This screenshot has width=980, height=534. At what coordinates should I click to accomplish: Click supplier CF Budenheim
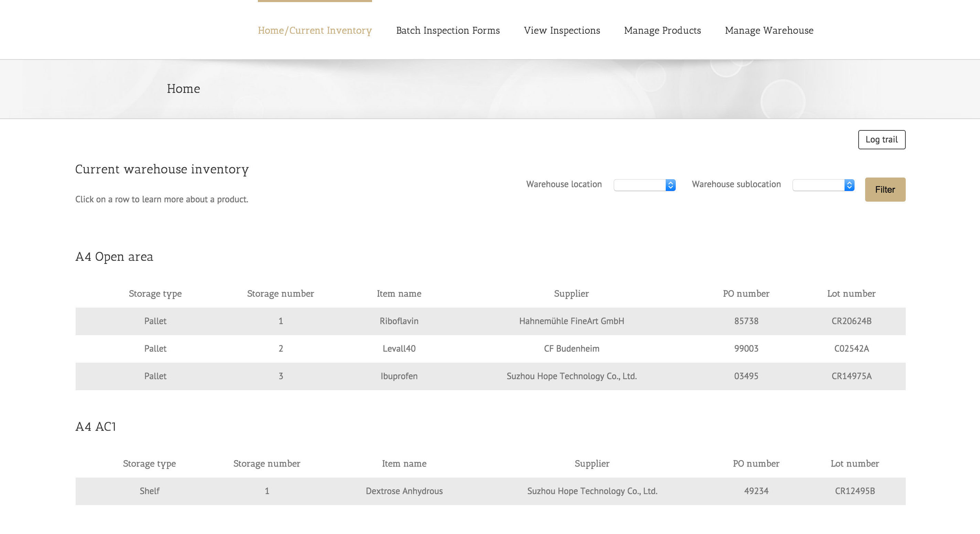click(571, 349)
